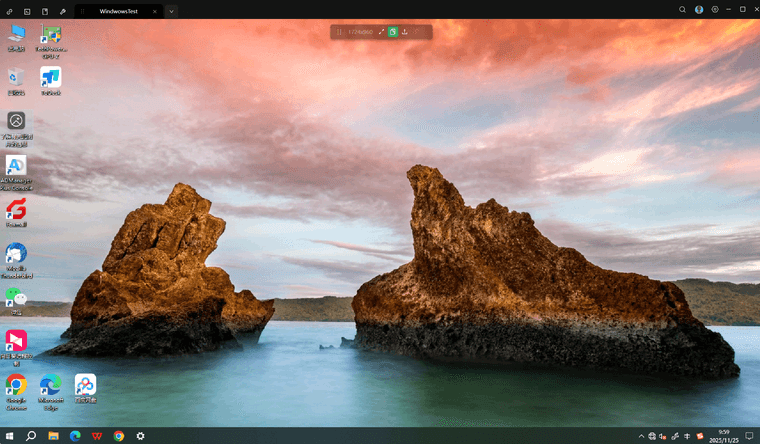Open the WindwowsTest session tab
This screenshot has height=444, width=760.
(x=124, y=11)
